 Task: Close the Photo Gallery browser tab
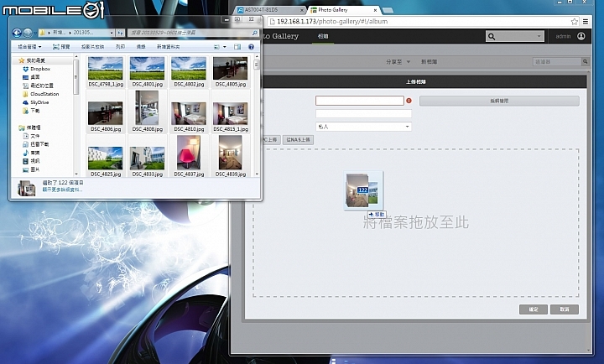[x=375, y=10]
